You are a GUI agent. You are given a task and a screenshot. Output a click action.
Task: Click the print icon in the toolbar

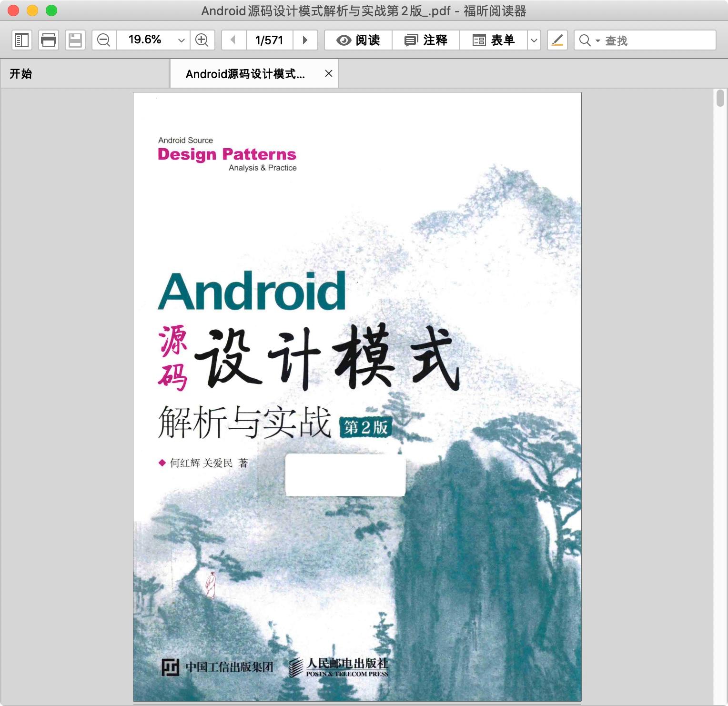(x=49, y=40)
